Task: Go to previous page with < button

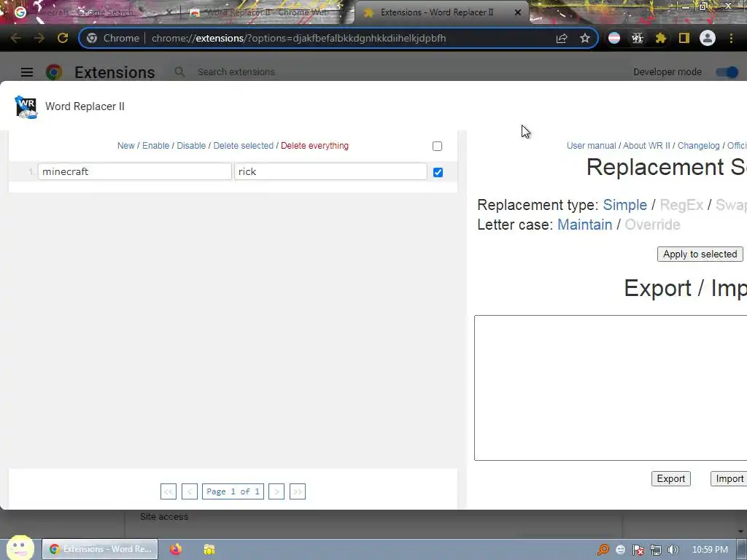Action: 190,491
